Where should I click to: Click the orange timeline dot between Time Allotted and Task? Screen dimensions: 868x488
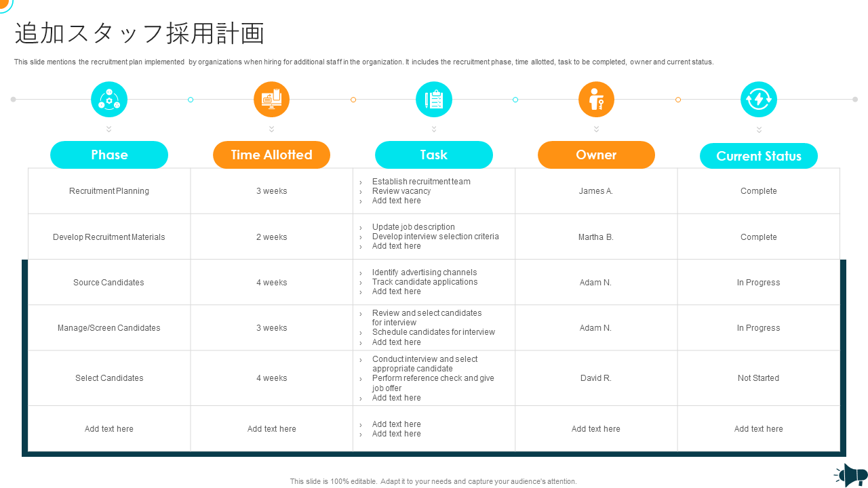[353, 100]
